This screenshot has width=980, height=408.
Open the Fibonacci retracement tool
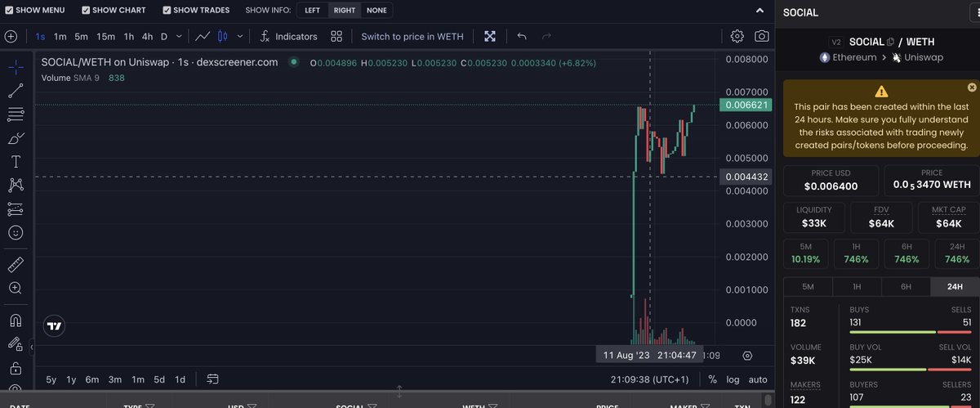[15, 114]
